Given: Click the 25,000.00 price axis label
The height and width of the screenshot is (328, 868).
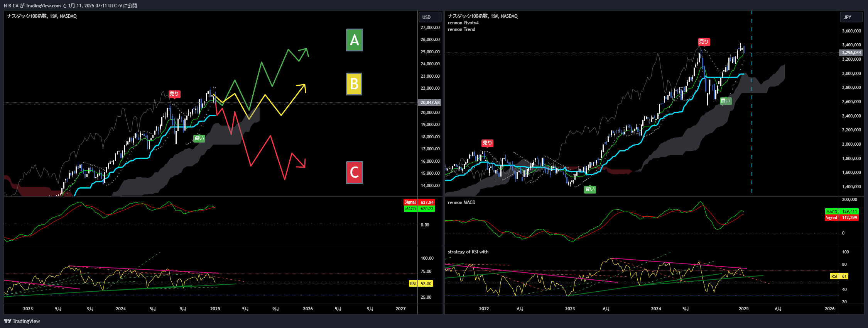Looking at the screenshot, I should (430, 52).
